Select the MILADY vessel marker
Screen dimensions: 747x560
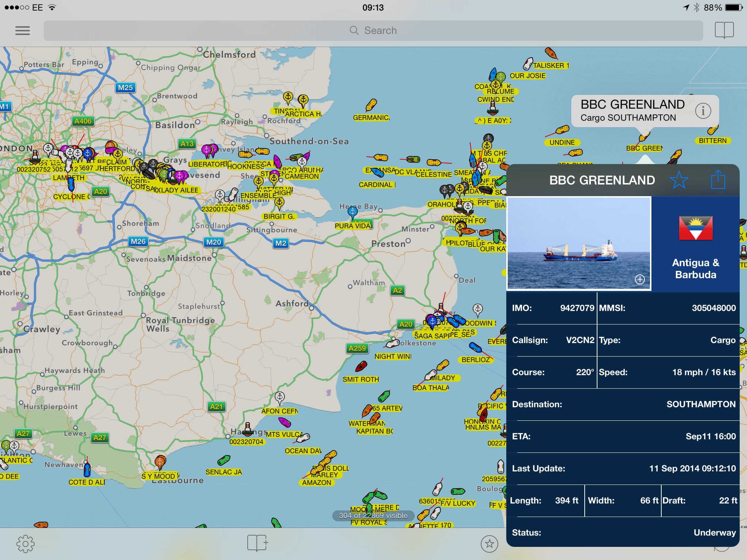(442, 365)
